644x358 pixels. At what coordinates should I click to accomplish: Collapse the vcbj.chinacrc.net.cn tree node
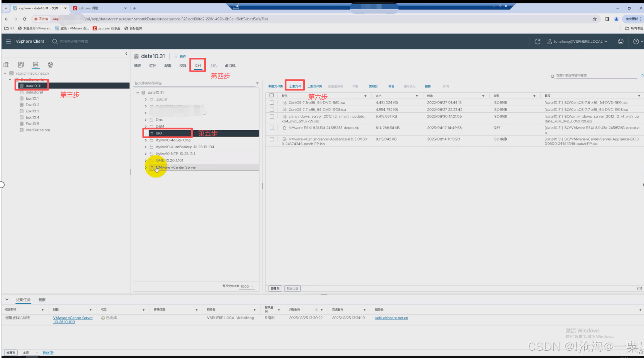5,73
